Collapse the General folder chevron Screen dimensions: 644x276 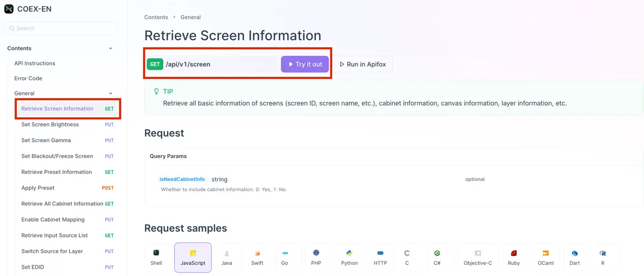coord(111,94)
